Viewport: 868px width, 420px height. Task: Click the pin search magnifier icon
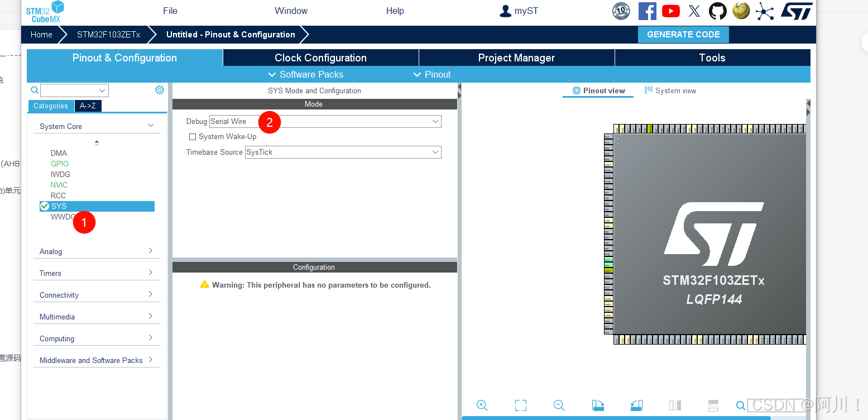coord(741,405)
